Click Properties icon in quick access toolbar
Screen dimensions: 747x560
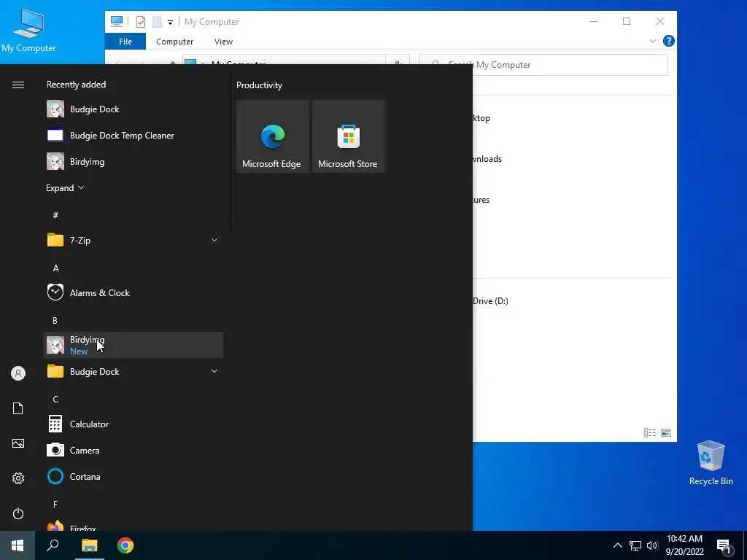141,21
